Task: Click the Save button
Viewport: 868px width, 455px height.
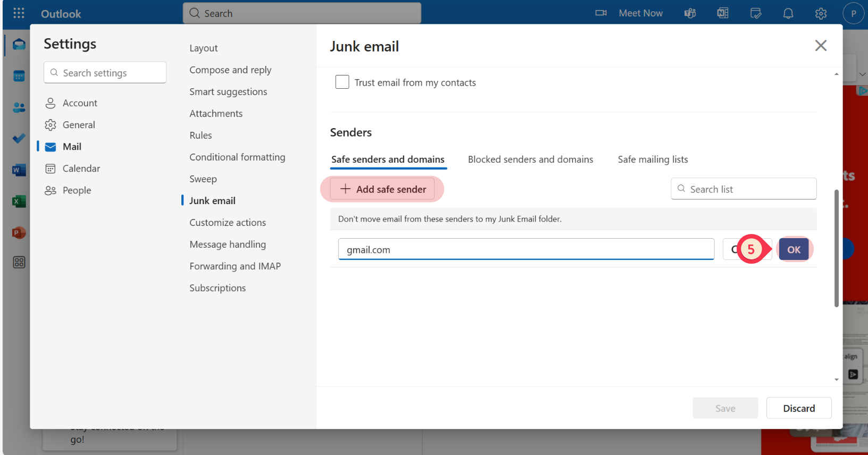Action: [725, 408]
